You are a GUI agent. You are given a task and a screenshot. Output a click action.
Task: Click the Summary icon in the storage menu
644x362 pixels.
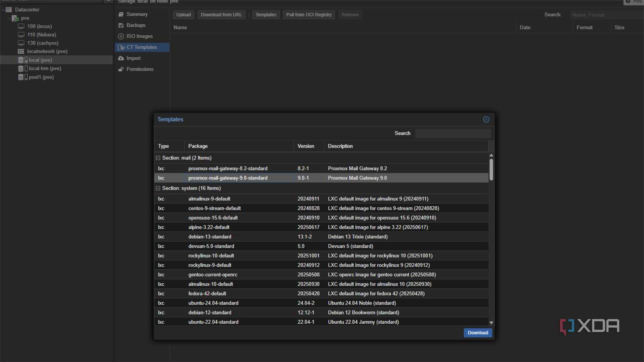pyautogui.click(x=121, y=14)
